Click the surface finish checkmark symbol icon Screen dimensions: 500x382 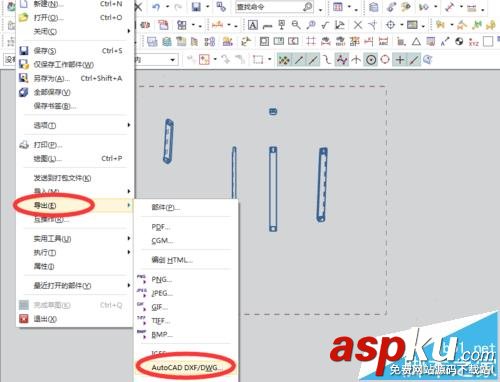coord(325,25)
